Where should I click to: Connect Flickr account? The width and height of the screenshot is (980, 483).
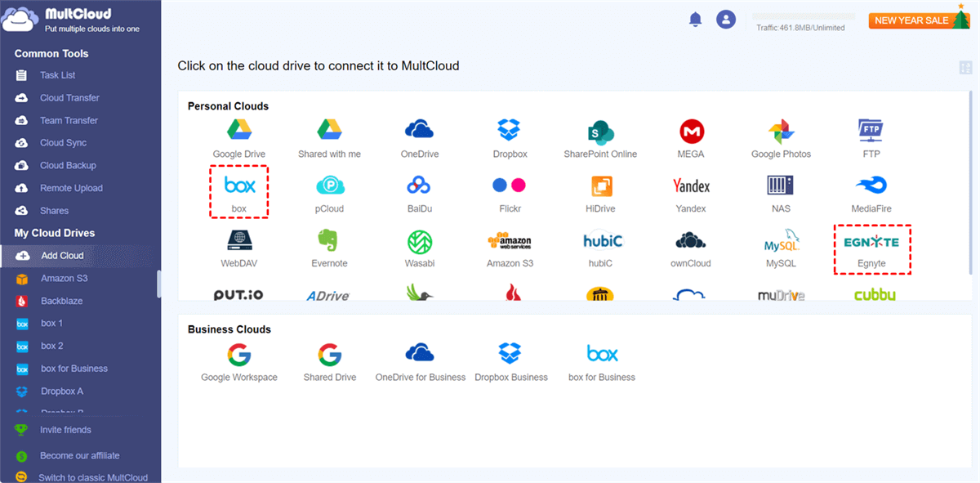510,186
